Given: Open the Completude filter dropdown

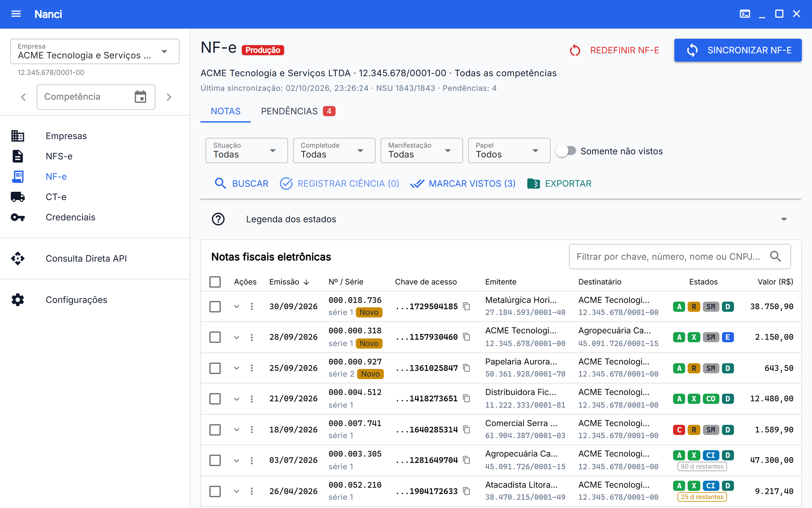Looking at the screenshot, I should pyautogui.click(x=334, y=150).
